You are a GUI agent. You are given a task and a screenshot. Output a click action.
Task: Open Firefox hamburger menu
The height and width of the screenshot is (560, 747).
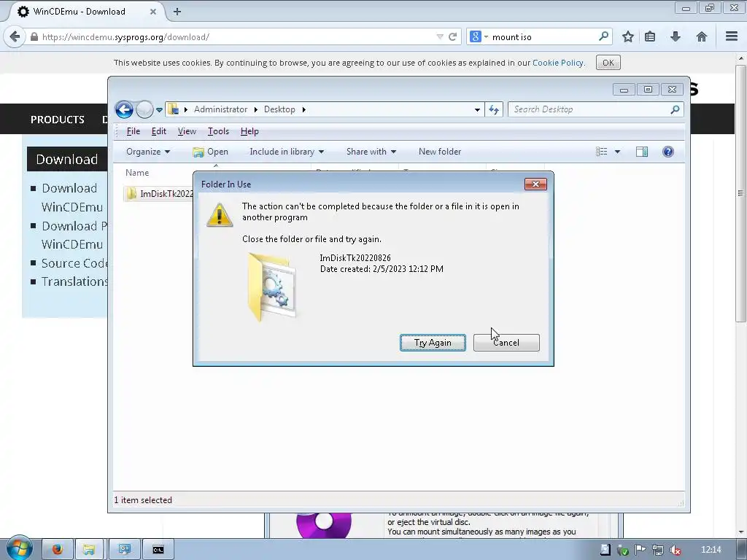pyautogui.click(x=731, y=36)
